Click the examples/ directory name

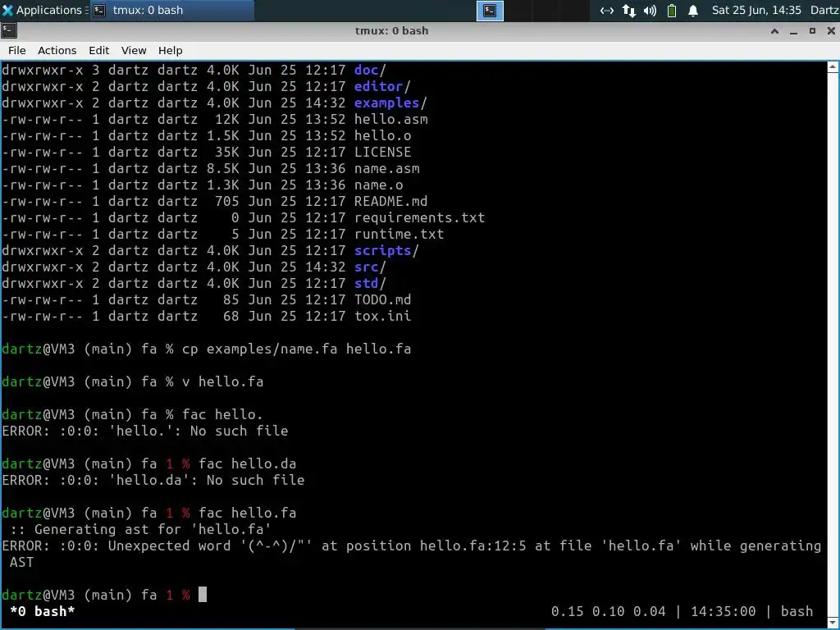click(390, 103)
